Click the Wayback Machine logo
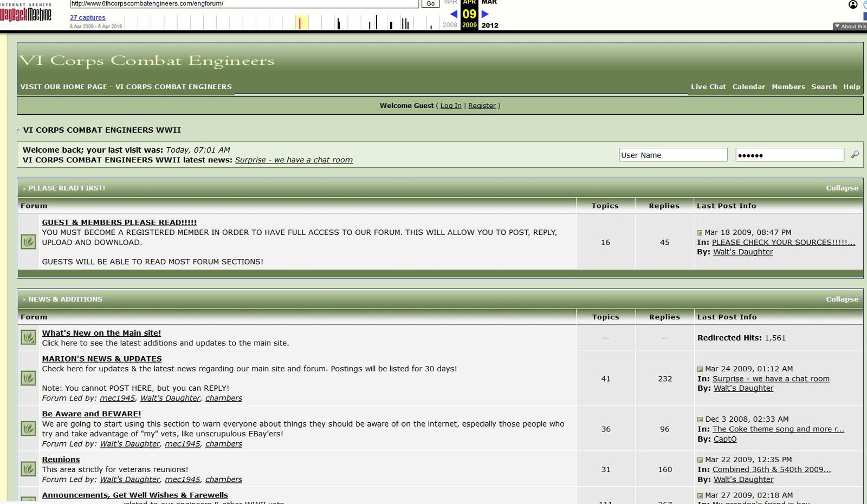Image resolution: width=867 pixels, height=504 pixels. (x=25, y=14)
